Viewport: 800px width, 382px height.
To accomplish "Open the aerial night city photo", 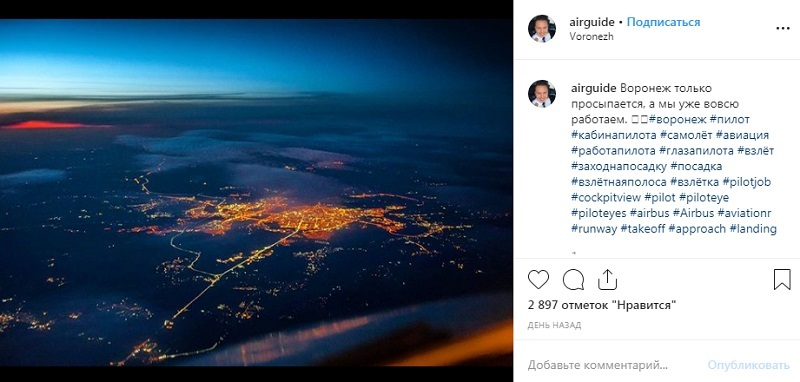I will click(256, 192).
